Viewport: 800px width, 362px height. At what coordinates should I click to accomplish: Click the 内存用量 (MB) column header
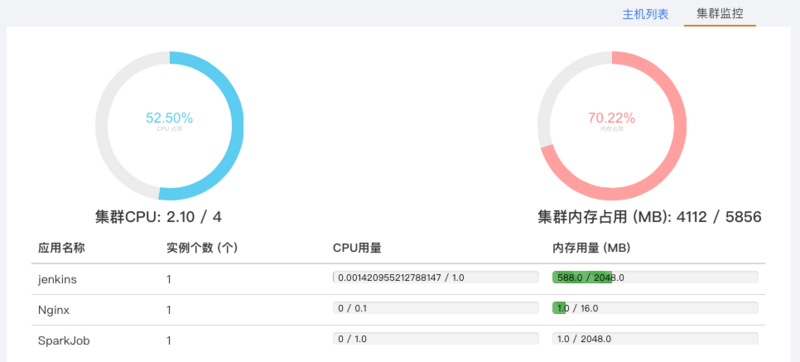591,248
